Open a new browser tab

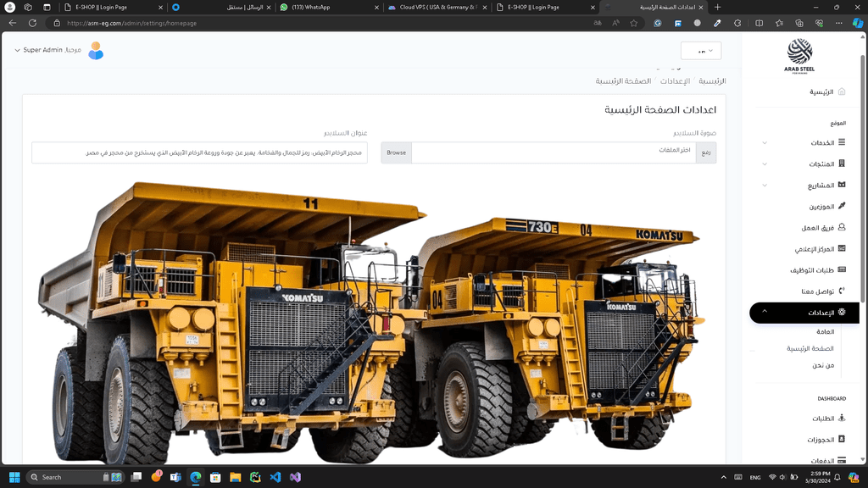click(x=717, y=7)
